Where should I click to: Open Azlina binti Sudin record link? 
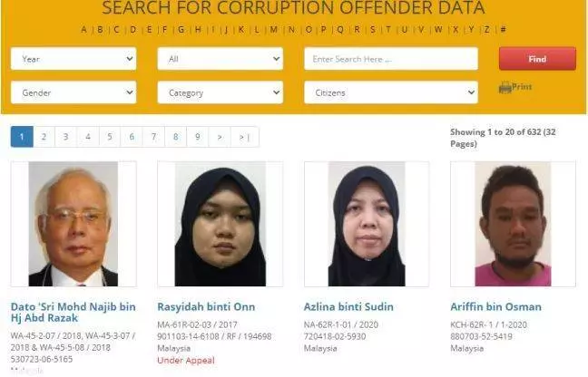[348, 306]
